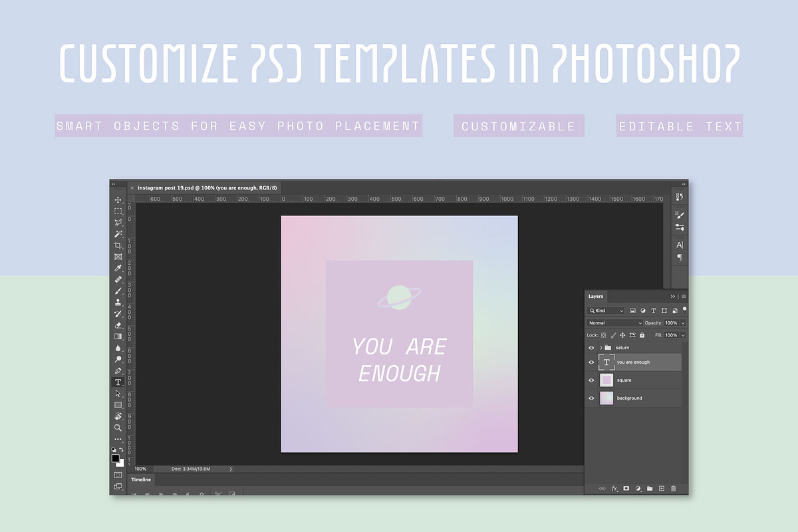Turn layer filtering on or off

tap(684, 309)
